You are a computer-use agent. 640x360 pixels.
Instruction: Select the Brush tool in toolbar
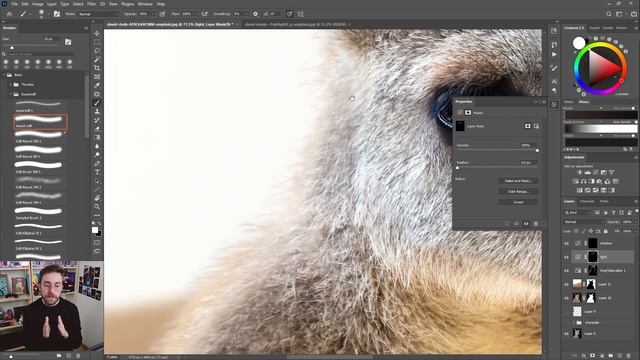(x=97, y=103)
